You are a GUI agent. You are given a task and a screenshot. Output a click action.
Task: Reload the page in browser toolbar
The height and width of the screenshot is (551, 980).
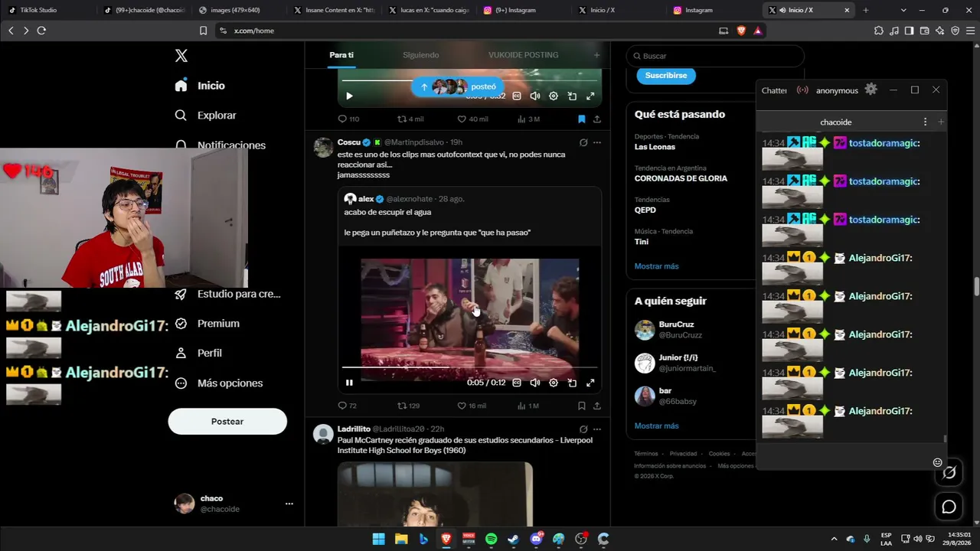tap(41, 31)
